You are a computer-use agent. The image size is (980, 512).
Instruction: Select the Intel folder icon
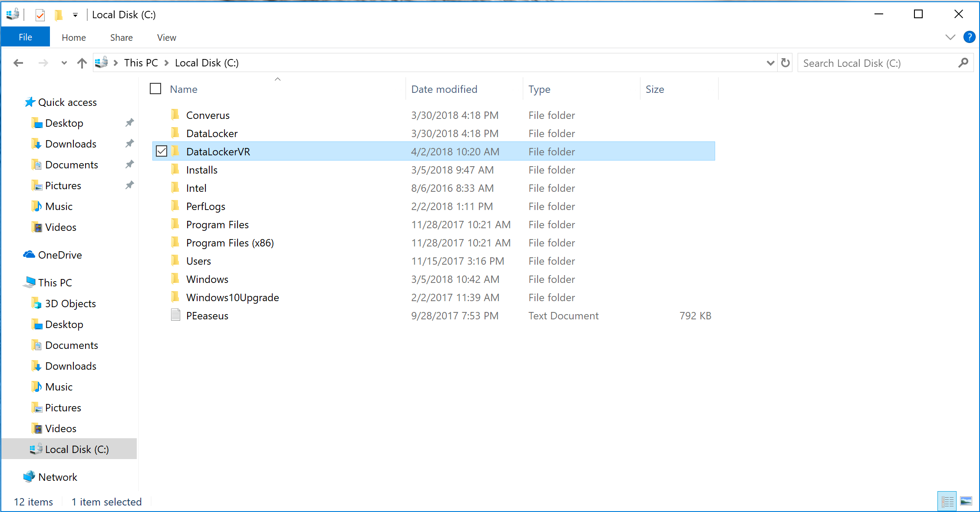pos(175,187)
